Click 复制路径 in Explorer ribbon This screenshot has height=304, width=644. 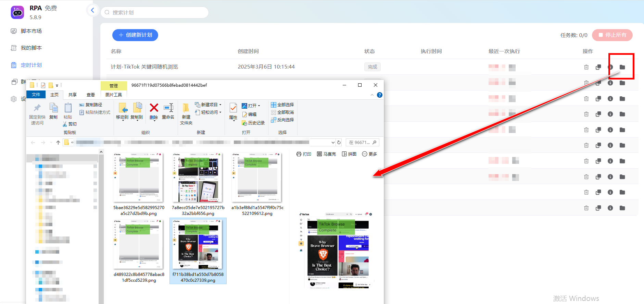pos(91,105)
